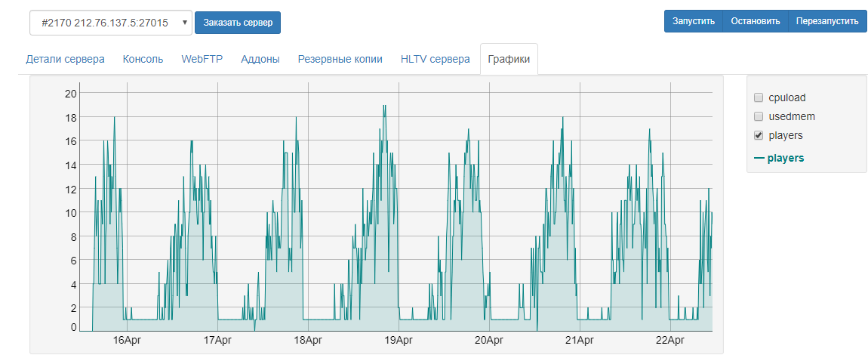The image size is (868, 355).
Task: Click the 19Apr axis label
Action: [x=399, y=339]
